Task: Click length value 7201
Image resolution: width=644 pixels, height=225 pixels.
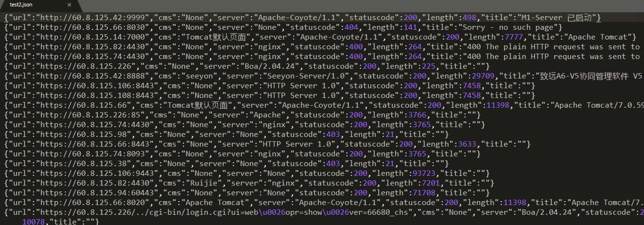Action: [x=431, y=184]
